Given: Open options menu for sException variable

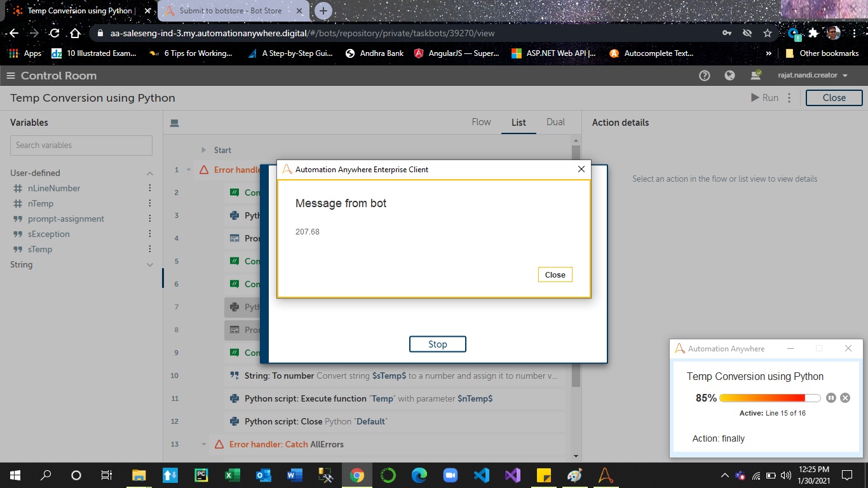Looking at the screenshot, I should [150, 234].
